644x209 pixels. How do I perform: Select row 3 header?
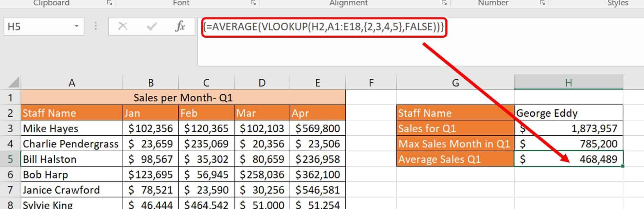pyautogui.click(x=10, y=128)
